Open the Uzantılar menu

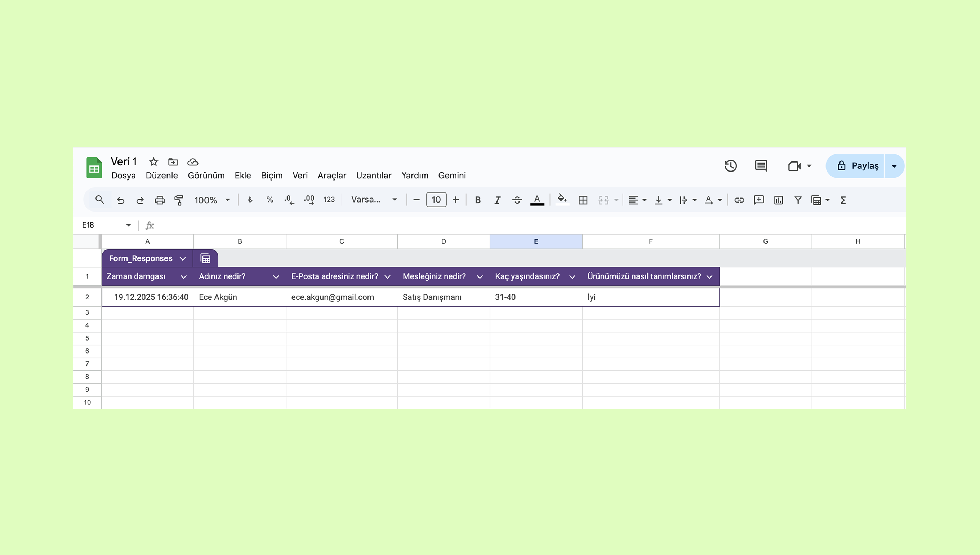373,176
